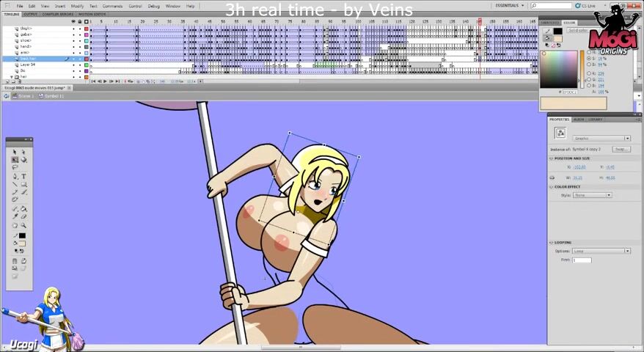
Task: Select the black arrow Selection tool
Action: coord(15,152)
